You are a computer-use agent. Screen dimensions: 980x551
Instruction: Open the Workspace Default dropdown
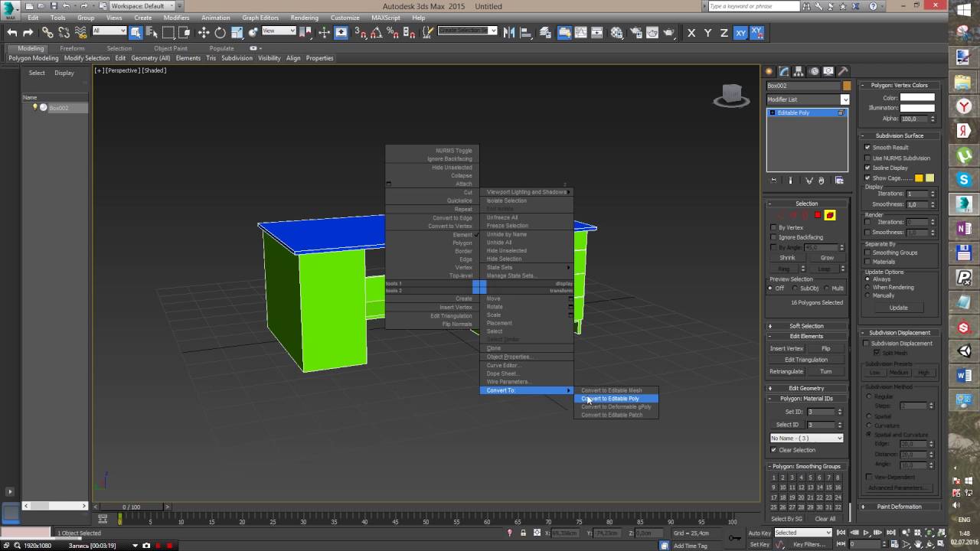142,6
